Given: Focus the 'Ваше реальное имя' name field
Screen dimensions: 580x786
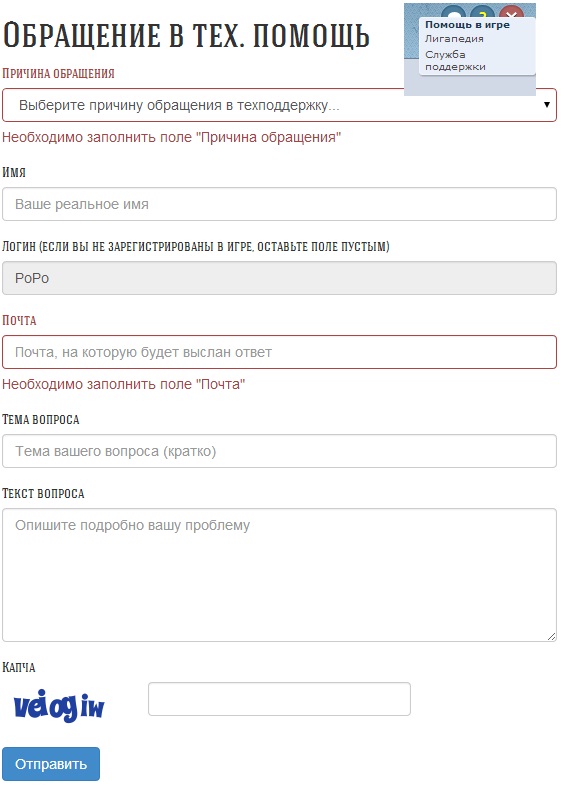Looking at the screenshot, I should [x=279, y=204].
